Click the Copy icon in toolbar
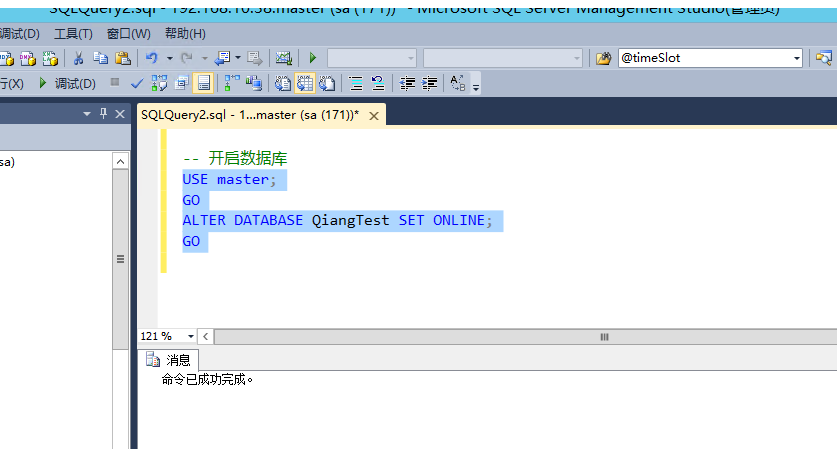This screenshot has width=837, height=449. [100, 58]
